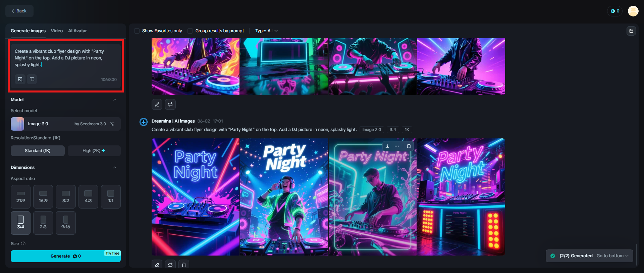Screen dimensions: 644x273
Task: Click the 3:4 tag on the result
Action: pos(393,130)
